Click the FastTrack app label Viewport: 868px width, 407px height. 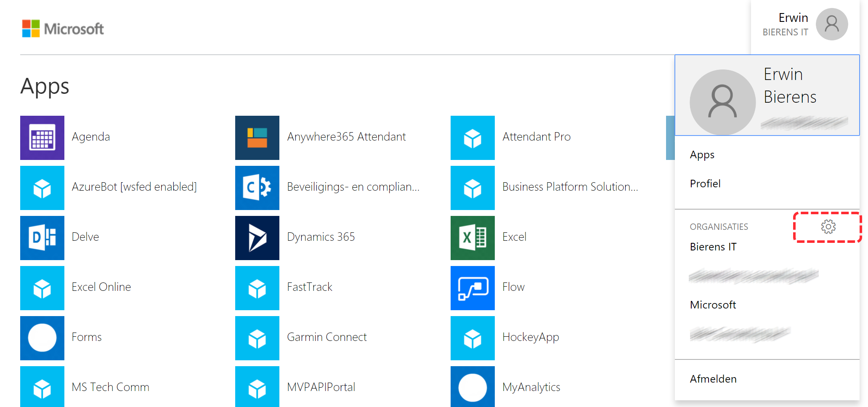click(310, 287)
